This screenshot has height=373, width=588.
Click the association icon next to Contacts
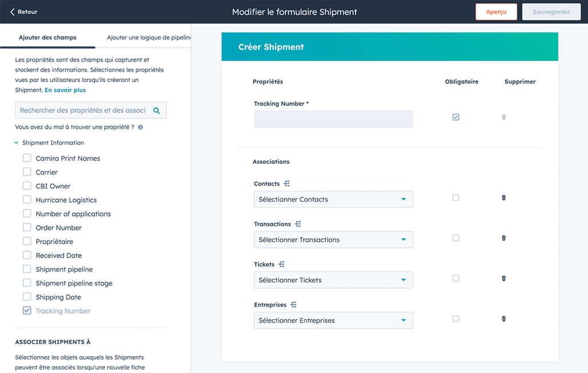(x=287, y=184)
